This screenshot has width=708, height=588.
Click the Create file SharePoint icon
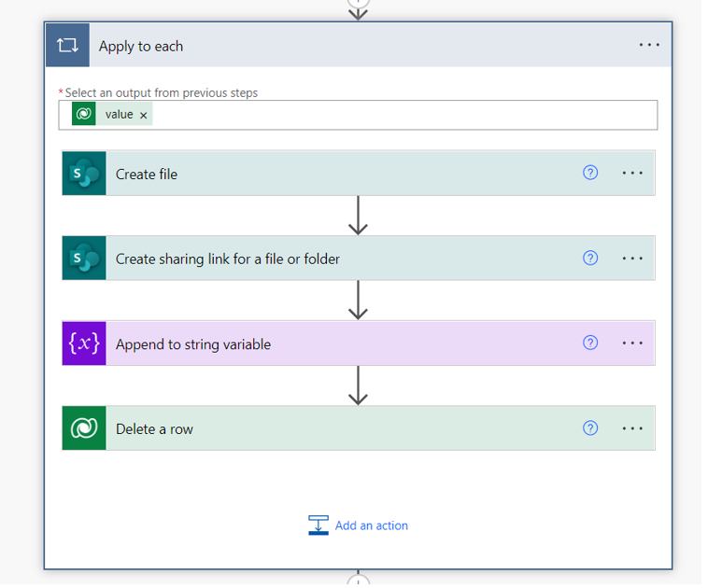point(84,174)
